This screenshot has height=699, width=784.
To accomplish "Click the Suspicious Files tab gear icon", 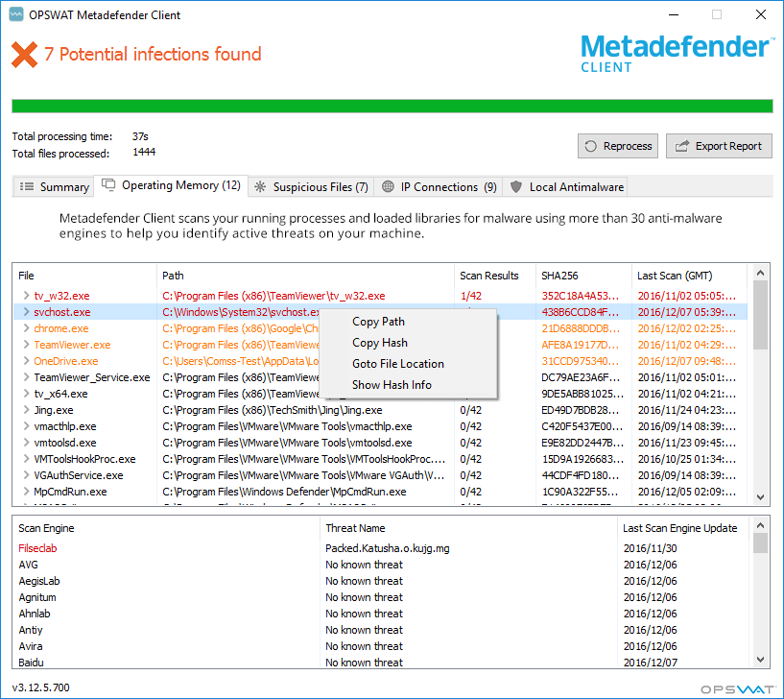I will (x=260, y=187).
